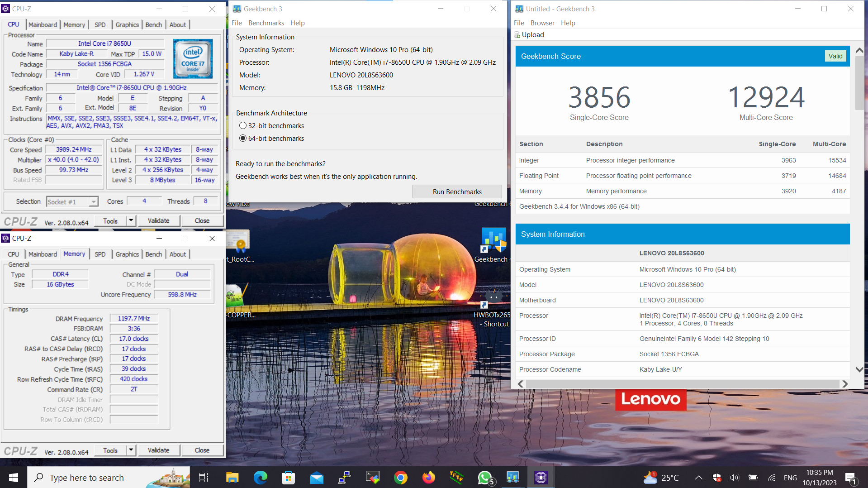868x488 pixels.
Task: Click the Core Speed value 3989.24 MHz
Action: tap(74, 149)
